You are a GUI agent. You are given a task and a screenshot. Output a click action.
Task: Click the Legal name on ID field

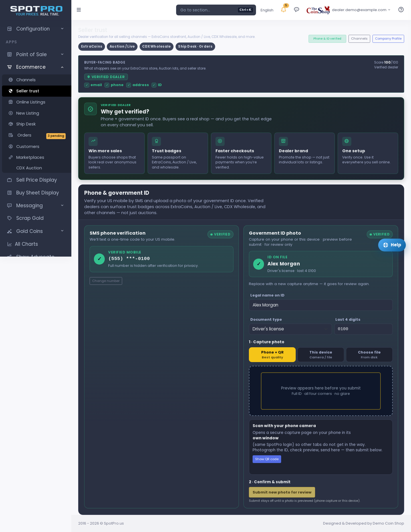click(x=321, y=305)
